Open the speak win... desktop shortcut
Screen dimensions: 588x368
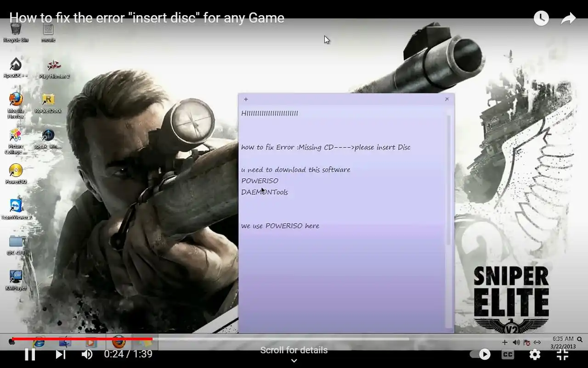tap(48, 138)
